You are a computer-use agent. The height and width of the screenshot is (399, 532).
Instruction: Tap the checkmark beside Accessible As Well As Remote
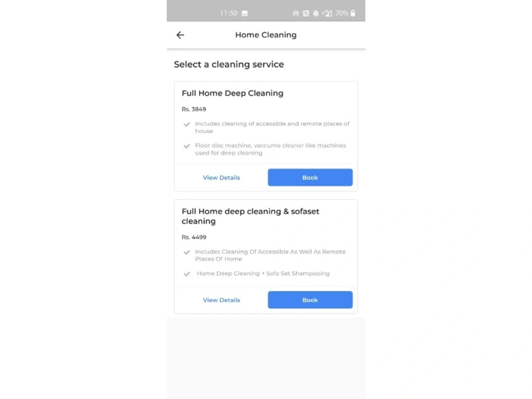click(x=187, y=252)
